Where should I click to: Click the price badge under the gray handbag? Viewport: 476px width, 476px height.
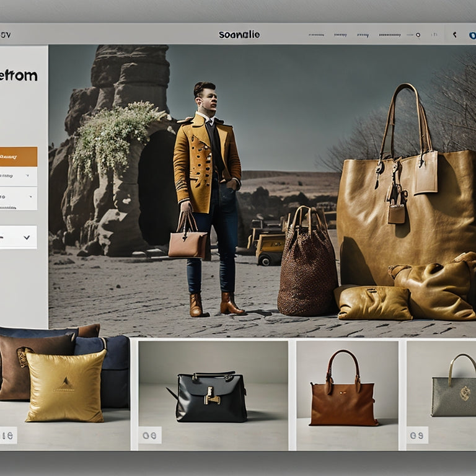pos(417,435)
